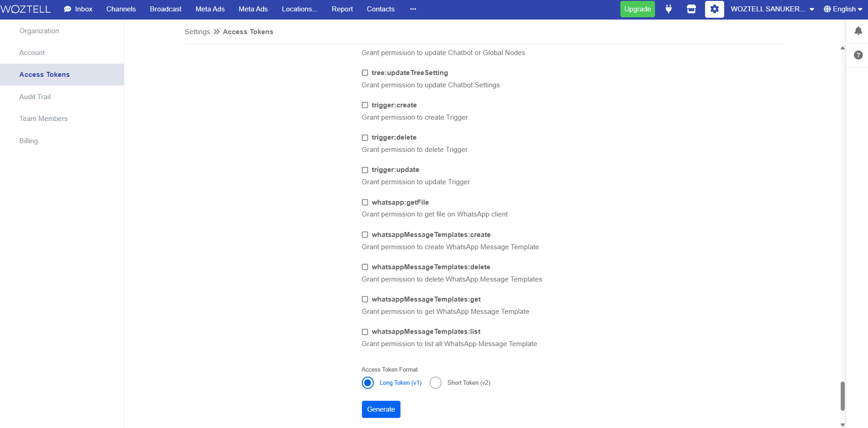This screenshot has height=428, width=868.
Task: Click scrollbar down arrow
Action: click(843, 425)
